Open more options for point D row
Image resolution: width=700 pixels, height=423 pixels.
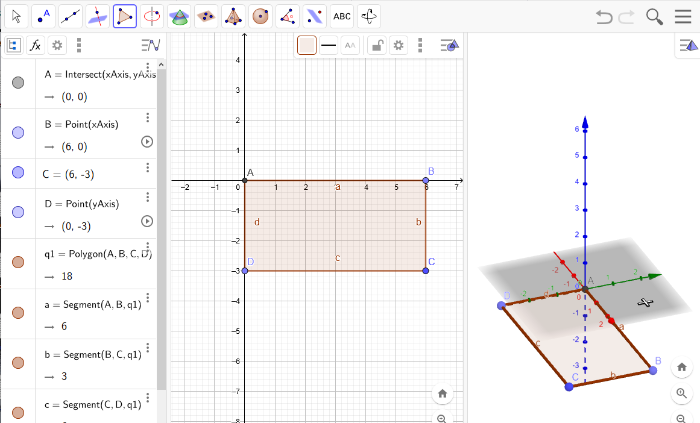click(x=148, y=197)
